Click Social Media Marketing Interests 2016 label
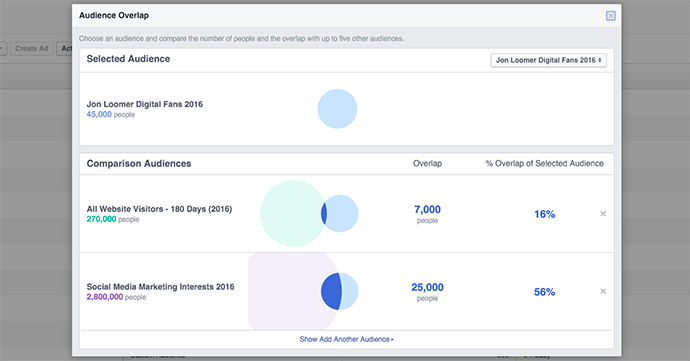This screenshot has width=690, height=361. tap(160, 287)
